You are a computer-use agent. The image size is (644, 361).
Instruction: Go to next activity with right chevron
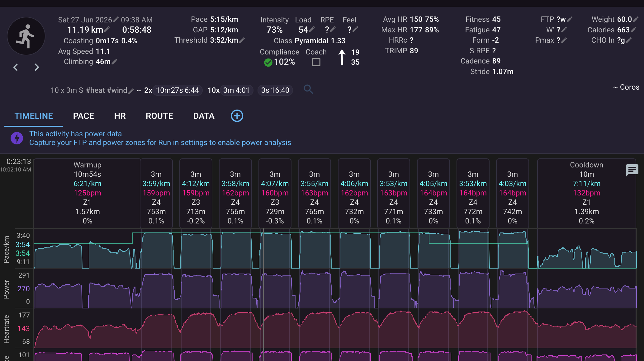pyautogui.click(x=37, y=67)
